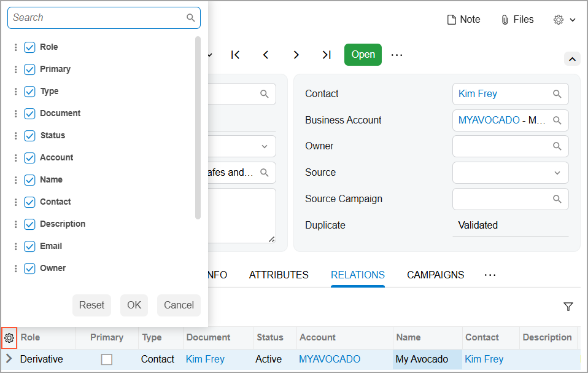The image size is (588, 373).
Task: Go to the next record
Action: point(296,55)
